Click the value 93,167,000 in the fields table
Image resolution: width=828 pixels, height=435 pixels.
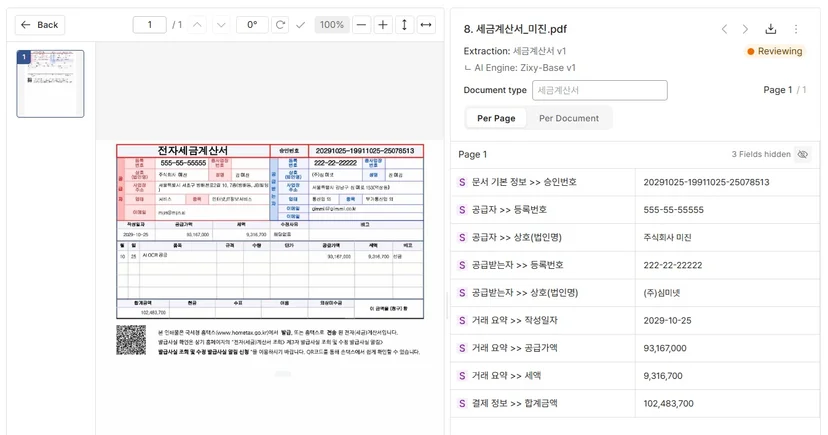[x=665, y=348]
